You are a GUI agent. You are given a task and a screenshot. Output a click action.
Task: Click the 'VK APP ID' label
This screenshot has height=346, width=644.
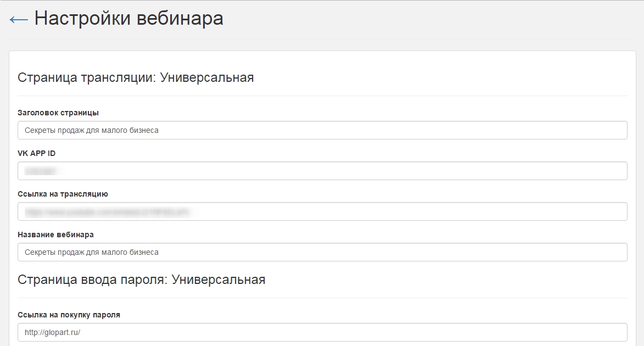tap(36, 153)
